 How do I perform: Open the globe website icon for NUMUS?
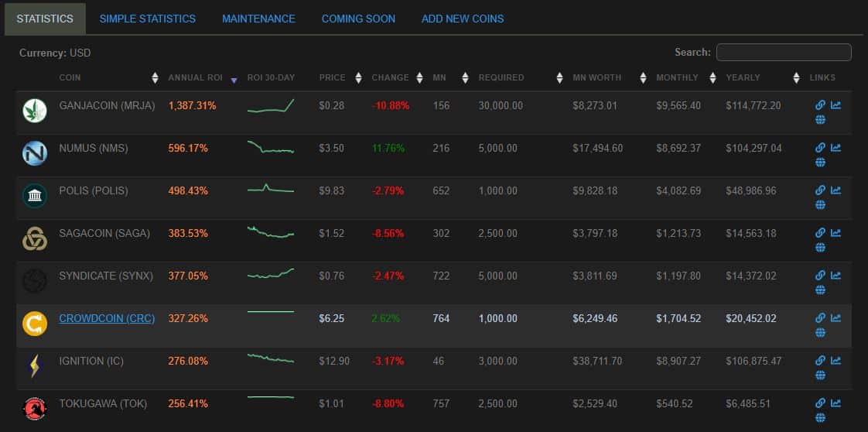[820, 163]
